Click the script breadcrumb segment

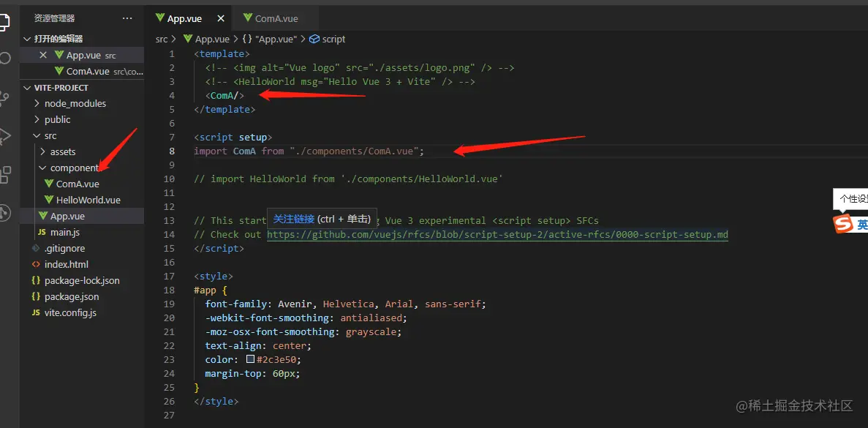point(328,40)
